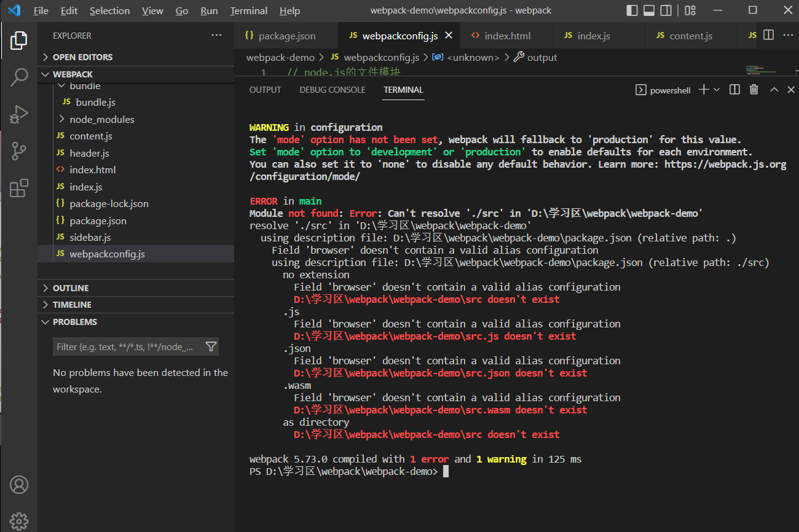Close the terminal panel
Viewport: 799px width, 532px height.
point(791,90)
